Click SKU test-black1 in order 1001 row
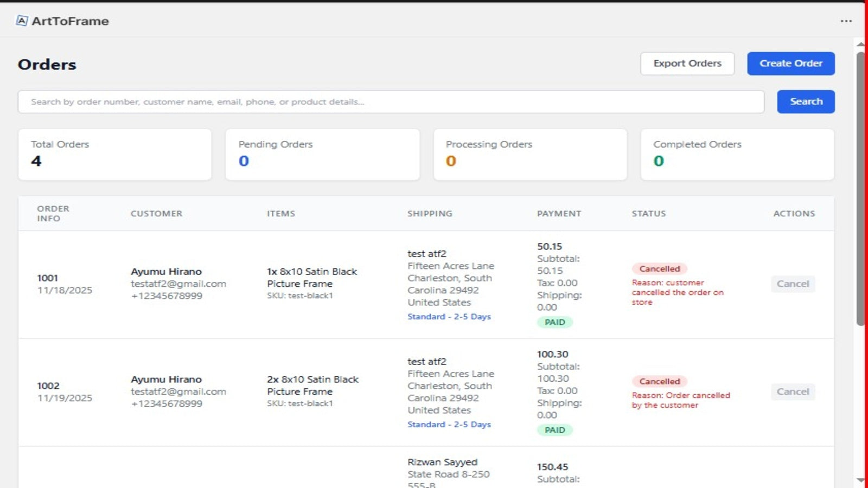This screenshot has width=868, height=488. click(299, 296)
